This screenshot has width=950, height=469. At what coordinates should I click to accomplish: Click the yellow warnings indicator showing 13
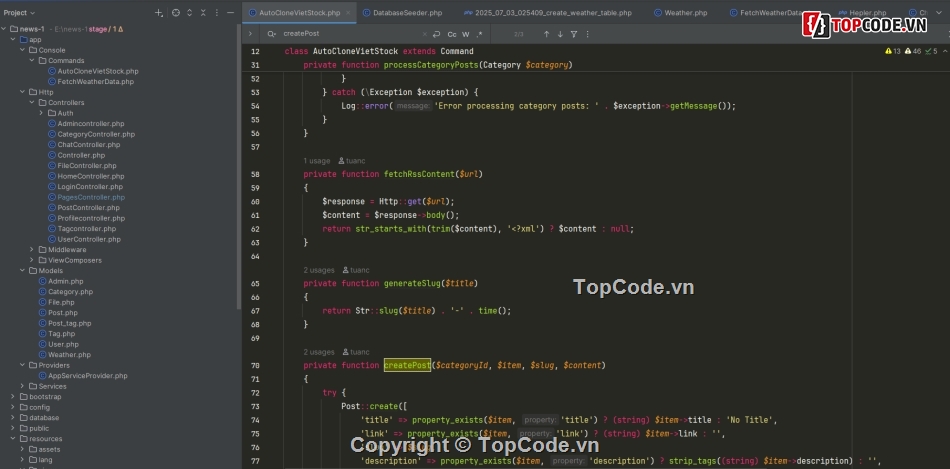click(893, 52)
